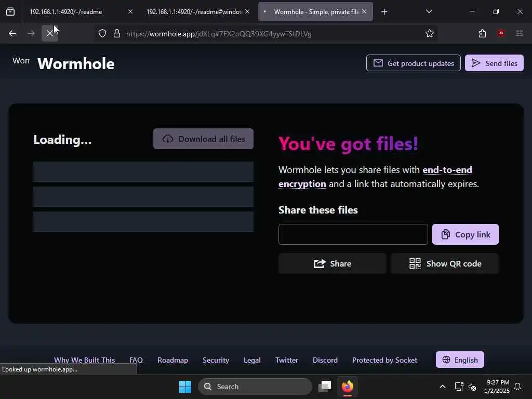Select the Wormhole tab
The image size is (532, 399).
click(x=316, y=11)
